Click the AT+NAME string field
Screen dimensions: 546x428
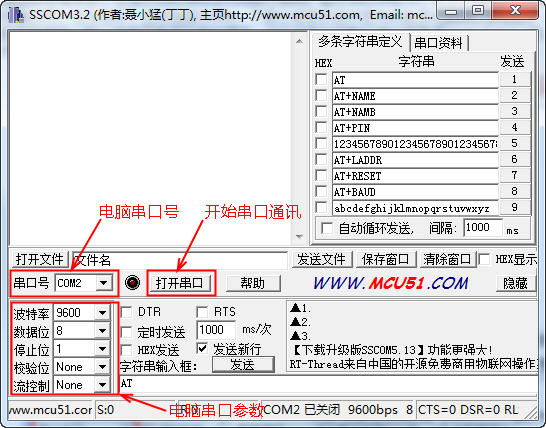pyautogui.click(x=415, y=96)
